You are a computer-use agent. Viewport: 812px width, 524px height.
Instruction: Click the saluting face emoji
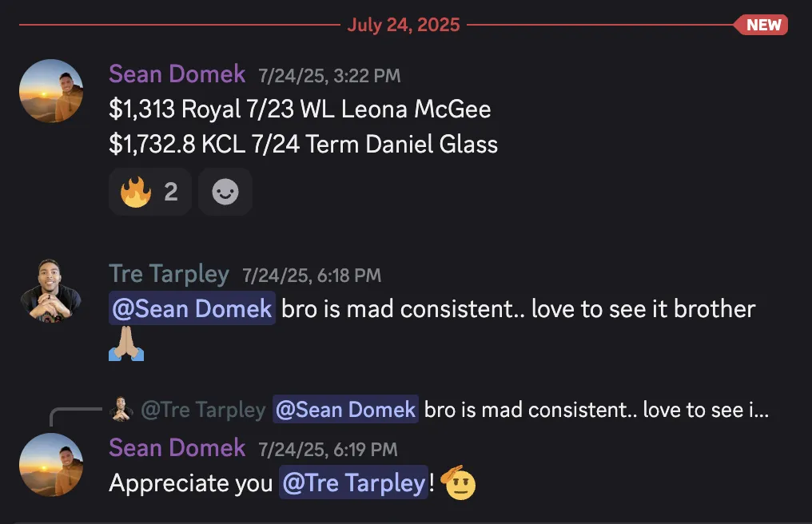click(x=458, y=482)
